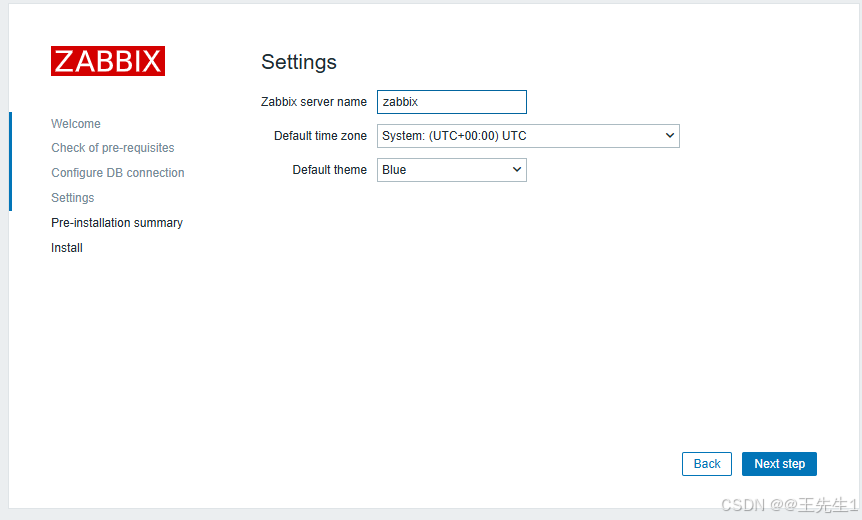The height and width of the screenshot is (520, 862).
Task: Select Pre-installation summary step
Action: click(117, 223)
